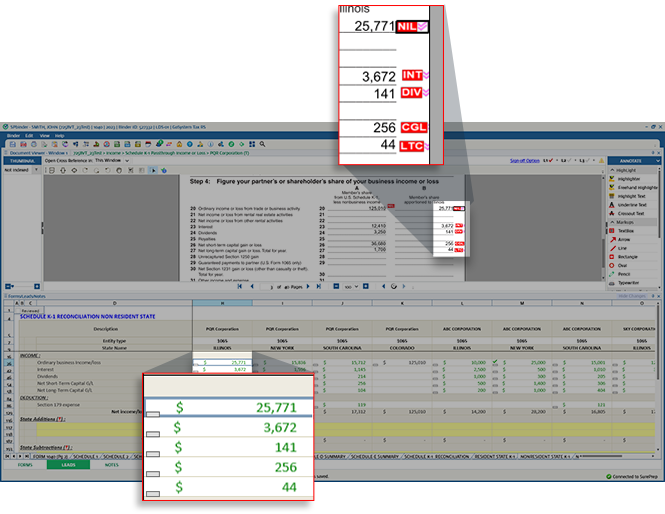
Task: Switch to the LEADS tab
Action: click(x=68, y=465)
